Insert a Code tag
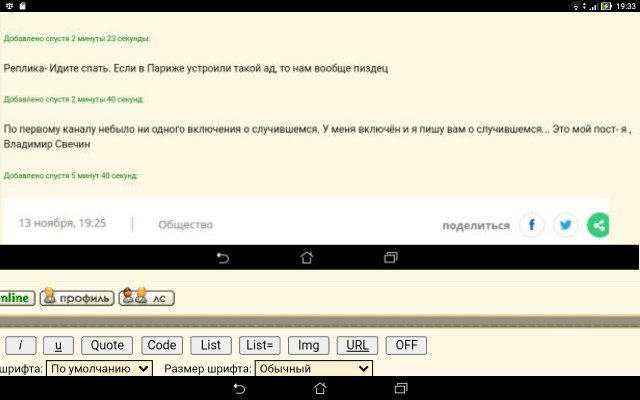The width and height of the screenshot is (640, 400). pyautogui.click(x=162, y=345)
